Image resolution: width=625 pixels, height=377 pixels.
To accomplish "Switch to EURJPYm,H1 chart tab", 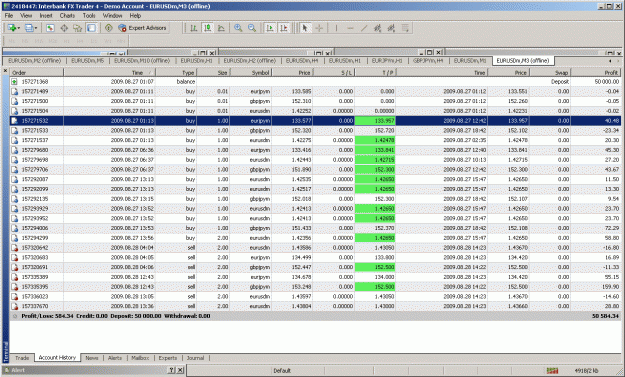I will pos(387,61).
